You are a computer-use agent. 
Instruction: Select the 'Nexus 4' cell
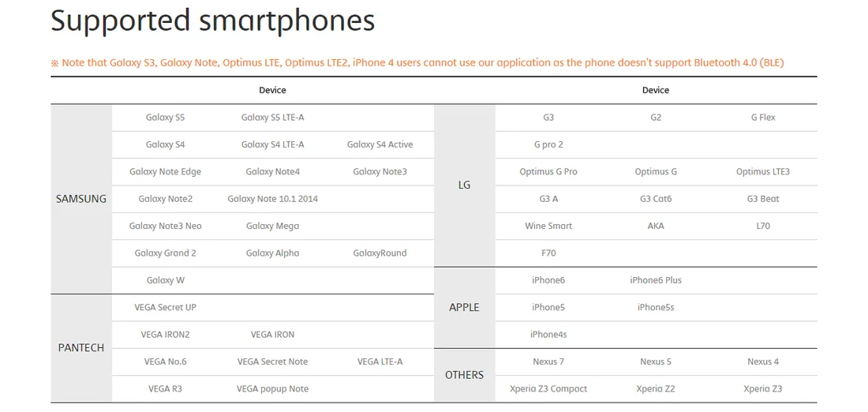(763, 361)
